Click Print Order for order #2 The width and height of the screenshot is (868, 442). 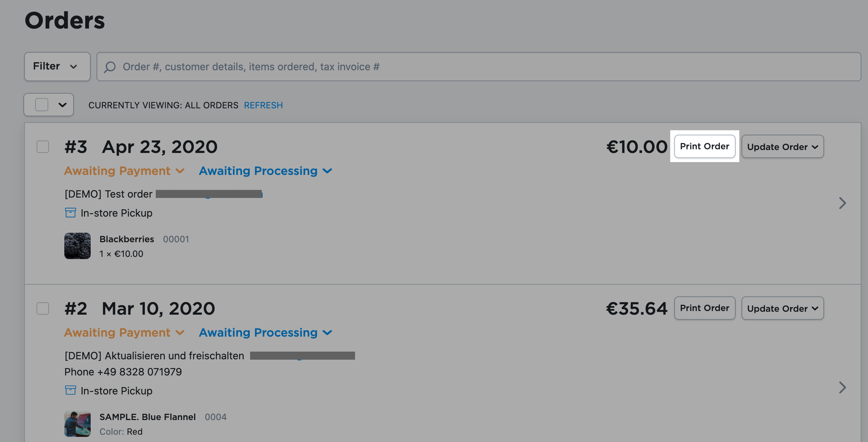tap(705, 308)
